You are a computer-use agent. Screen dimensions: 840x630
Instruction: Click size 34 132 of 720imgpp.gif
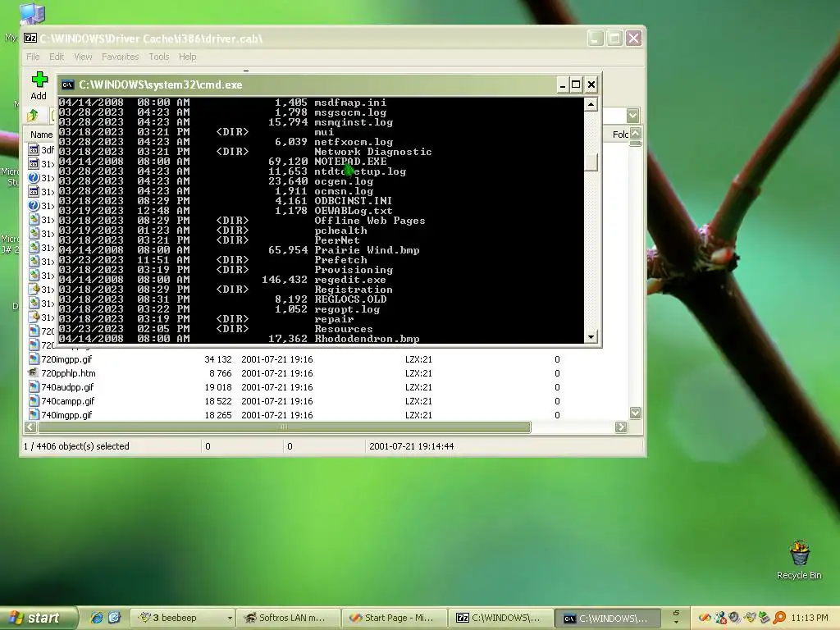coord(217,359)
